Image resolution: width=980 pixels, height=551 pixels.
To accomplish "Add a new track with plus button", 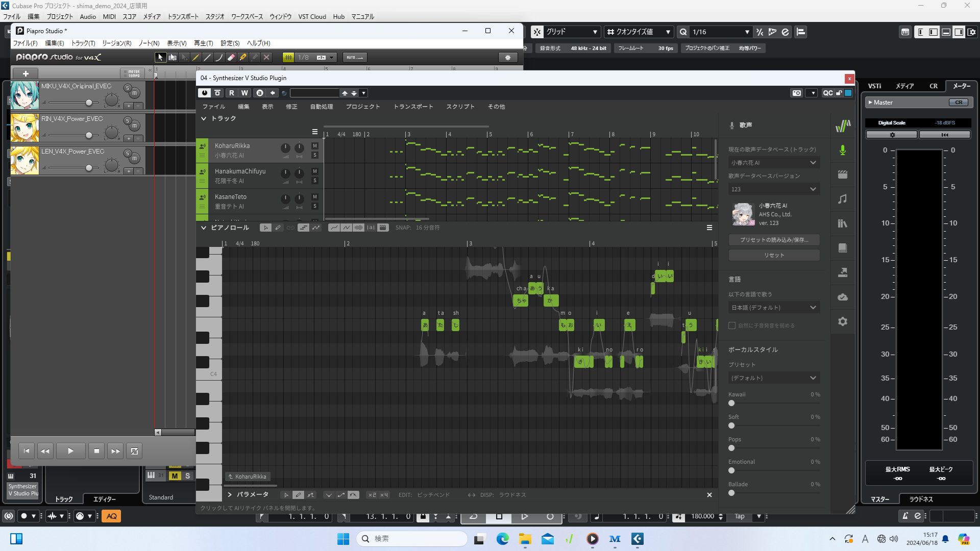I will pyautogui.click(x=26, y=73).
